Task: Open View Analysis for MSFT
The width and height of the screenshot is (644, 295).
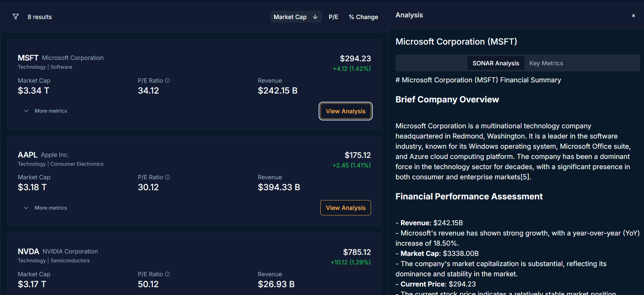Action: pyautogui.click(x=345, y=111)
